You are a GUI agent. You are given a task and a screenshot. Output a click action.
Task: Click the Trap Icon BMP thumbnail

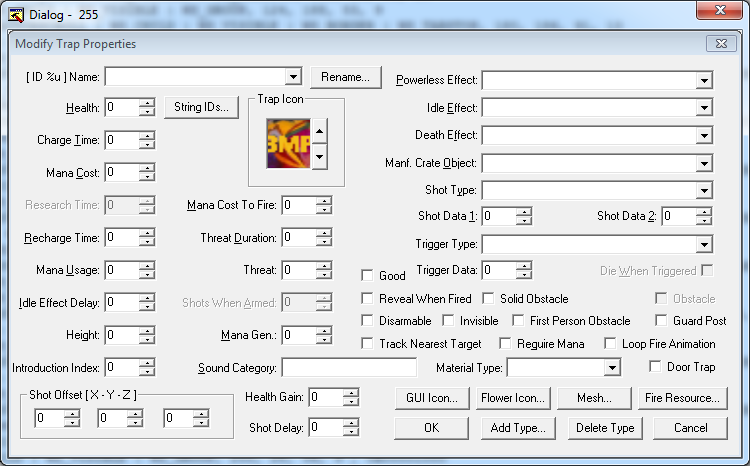coord(288,144)
